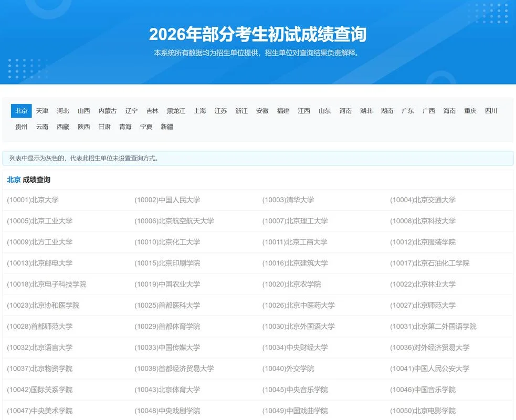Image resolution: width=516 pixels, height=420 pixels.
Task: Open (10036)对外经济贸易大学
Action: 430,347
